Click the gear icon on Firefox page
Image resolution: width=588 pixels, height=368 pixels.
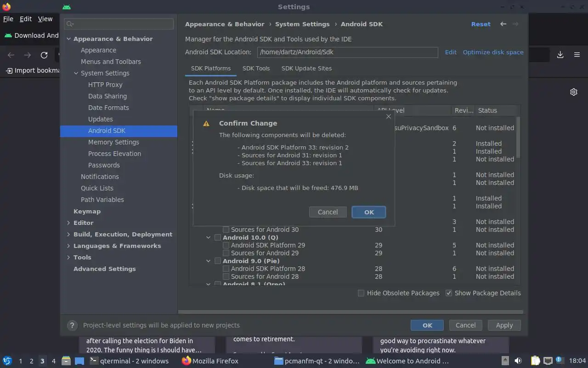574,92
